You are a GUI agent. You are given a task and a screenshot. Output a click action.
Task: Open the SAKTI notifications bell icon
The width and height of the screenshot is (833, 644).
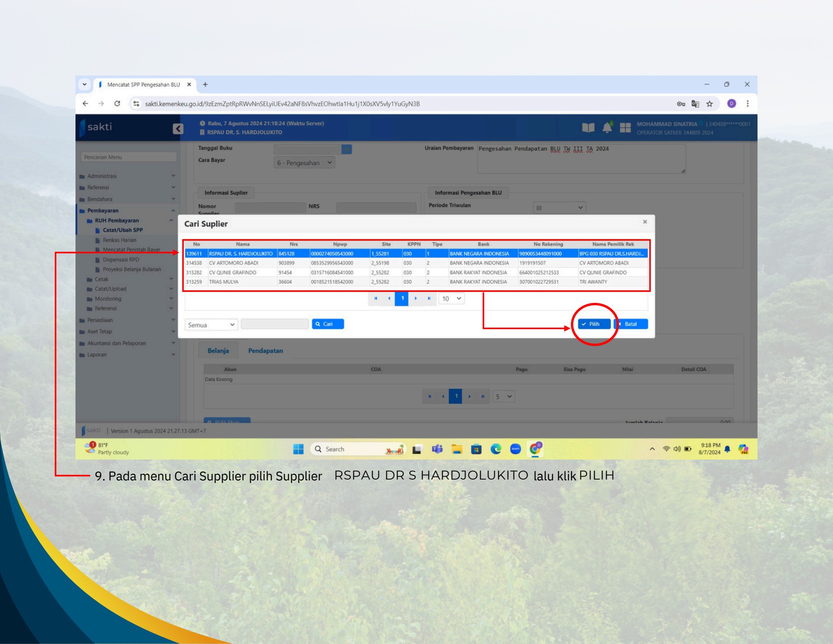click(x=607, y=126)
